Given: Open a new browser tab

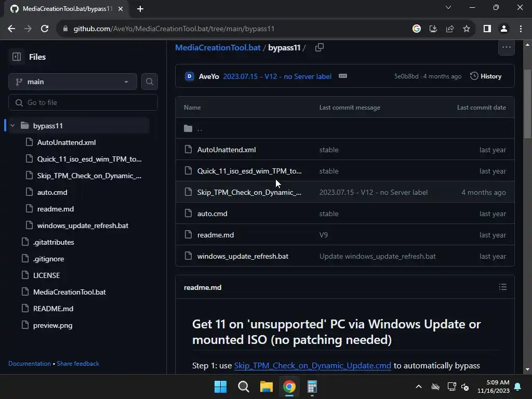Looking at the screenshot, I should click(x=140, y=9).
